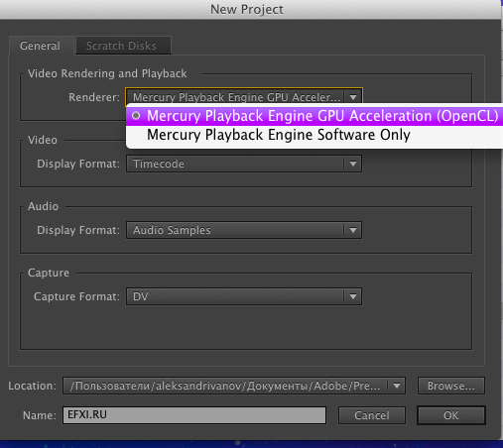
Task: Open the Video Display Format Timecode dropdown
Action: pyautogui.click(x=244, y=164)
